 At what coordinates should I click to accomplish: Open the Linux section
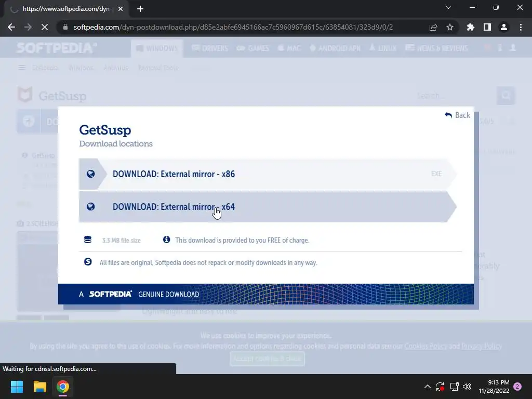[383, 48]
